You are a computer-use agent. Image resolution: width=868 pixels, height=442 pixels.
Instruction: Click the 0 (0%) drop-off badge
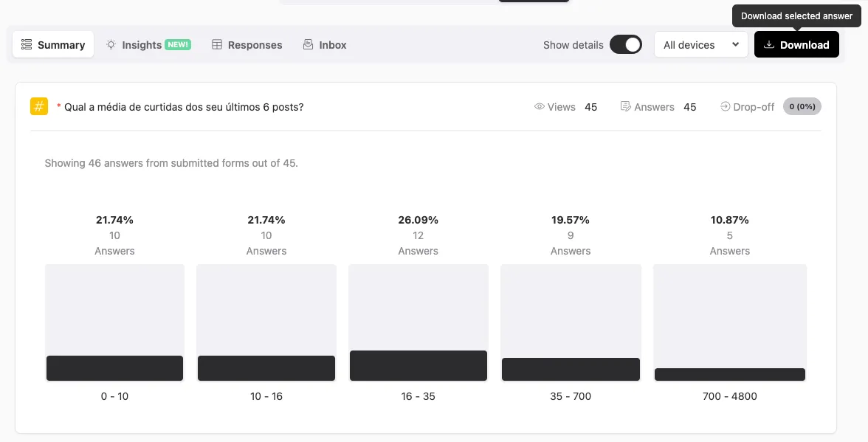802,107
